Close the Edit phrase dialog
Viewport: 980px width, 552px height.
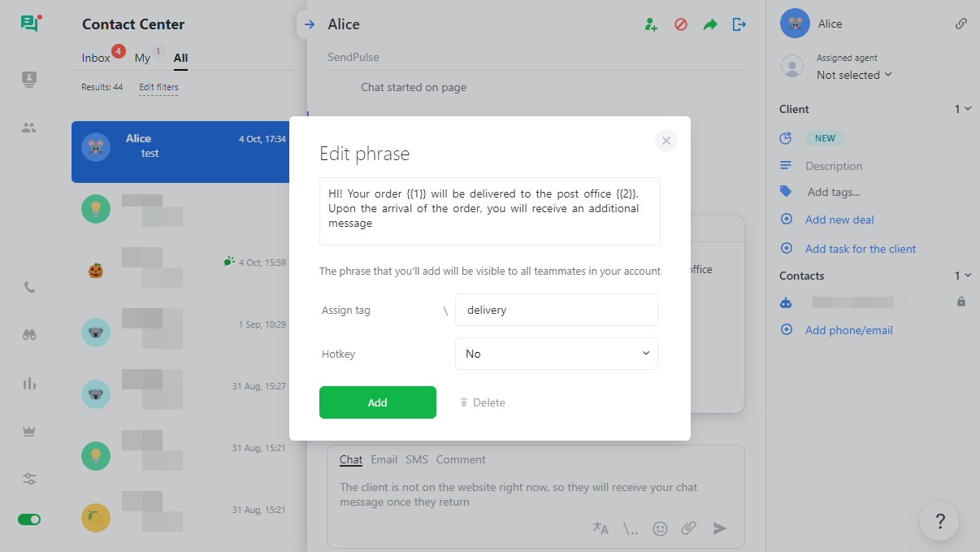[666, 141]
